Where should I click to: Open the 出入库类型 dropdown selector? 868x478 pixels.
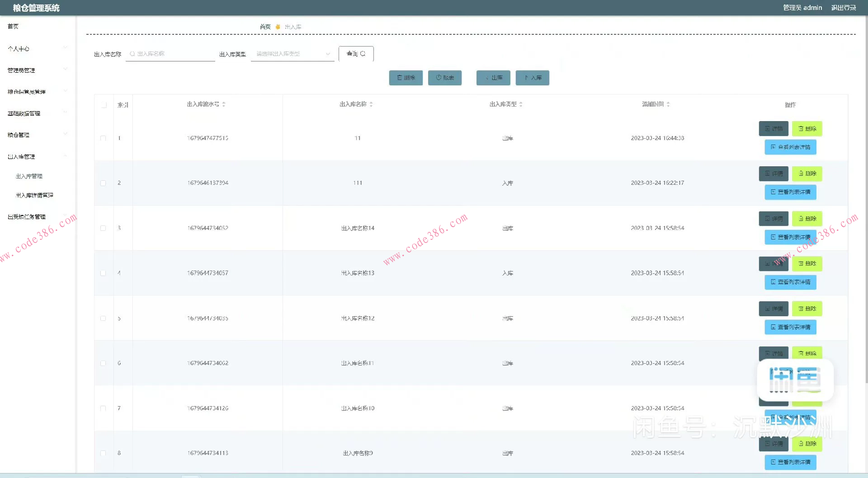pos(292,54)
